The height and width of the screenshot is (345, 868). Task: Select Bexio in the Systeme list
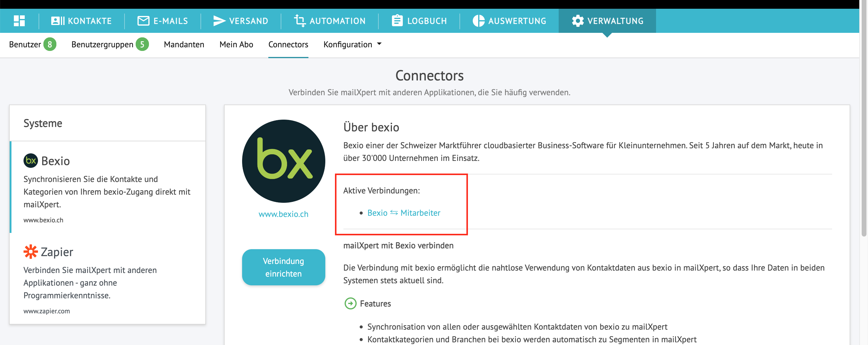click(x=108, y=187)
